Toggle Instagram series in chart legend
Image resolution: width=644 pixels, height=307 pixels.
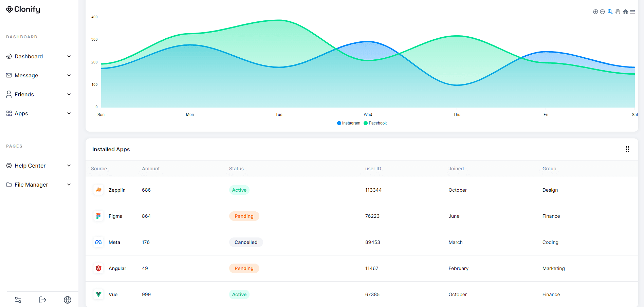click(349, 123)
